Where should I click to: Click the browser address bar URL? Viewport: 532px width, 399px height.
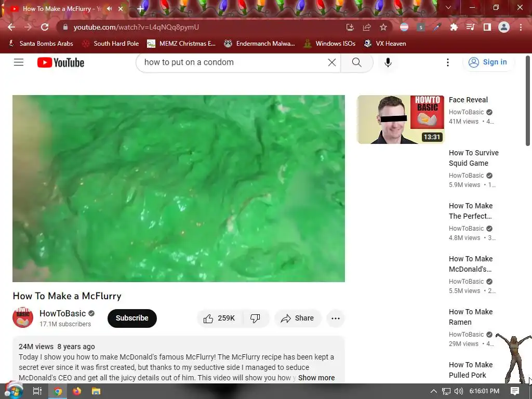(x=136, y=27)
